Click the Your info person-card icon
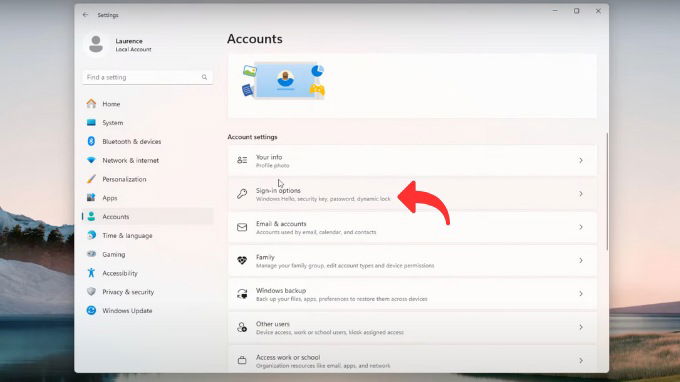The width and height of the screenshot is (680, 382). click(242, 160)
